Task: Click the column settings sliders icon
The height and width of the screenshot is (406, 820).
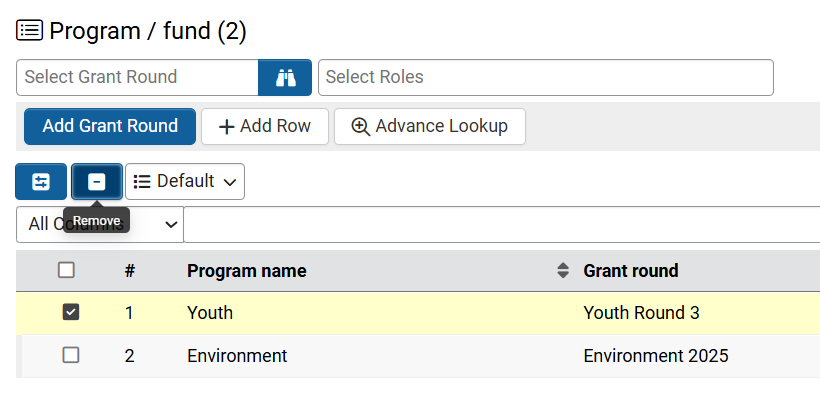Action: click(41, 182)
